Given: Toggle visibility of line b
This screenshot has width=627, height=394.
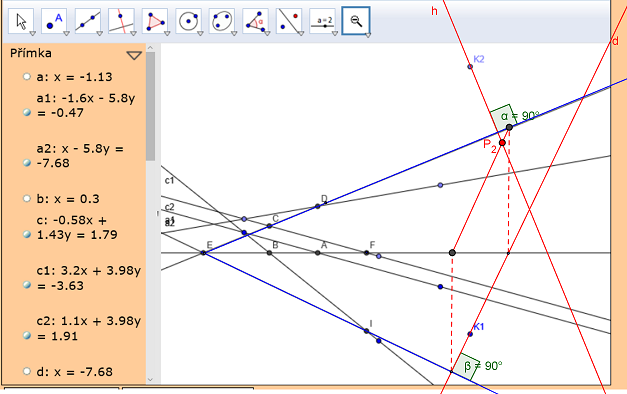Looking at the screenshot, I should pyautogui.click(x=27, y=198).
